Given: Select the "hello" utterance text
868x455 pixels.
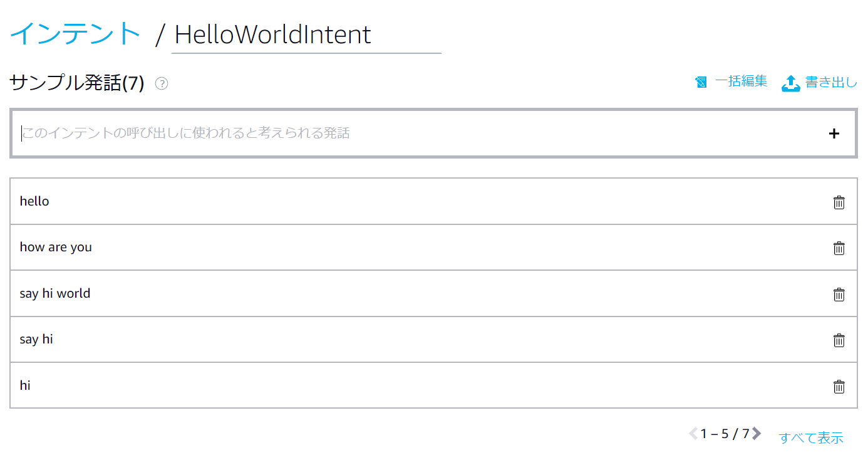Looking at the screenshot, I should pyautogui.click(x=34, y=201).
